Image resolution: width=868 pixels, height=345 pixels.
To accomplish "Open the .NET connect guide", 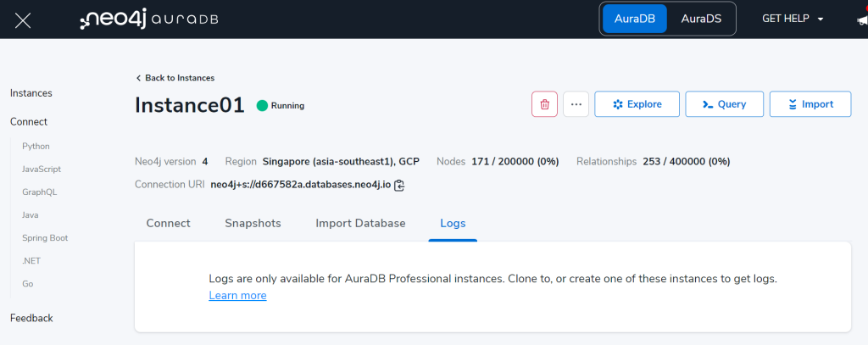I will [31, 261].
